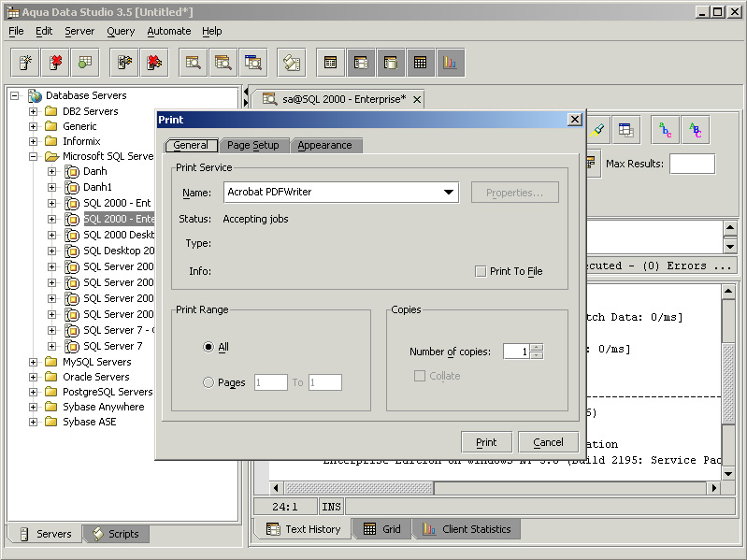Click the uppercase ABC conversion icon
747x560 pixels.
[x=695, y=130]
